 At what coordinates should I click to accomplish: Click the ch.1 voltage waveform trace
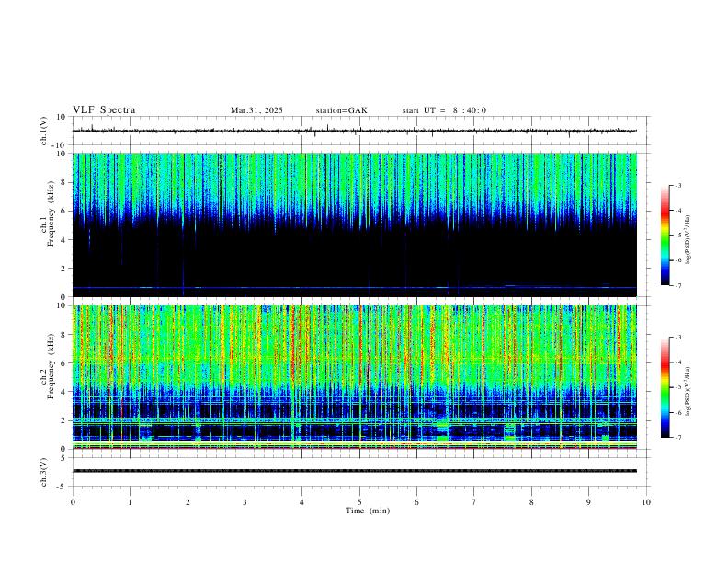coord(355,131)
